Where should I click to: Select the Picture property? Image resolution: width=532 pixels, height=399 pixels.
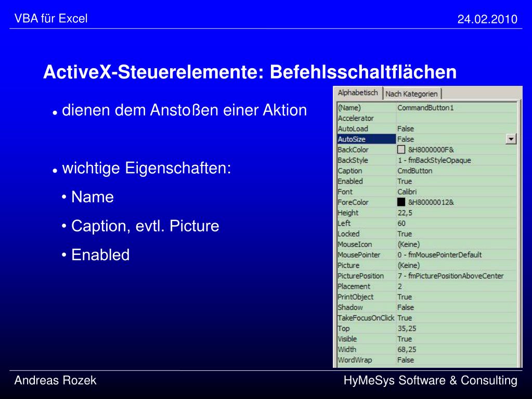(348, 265)
